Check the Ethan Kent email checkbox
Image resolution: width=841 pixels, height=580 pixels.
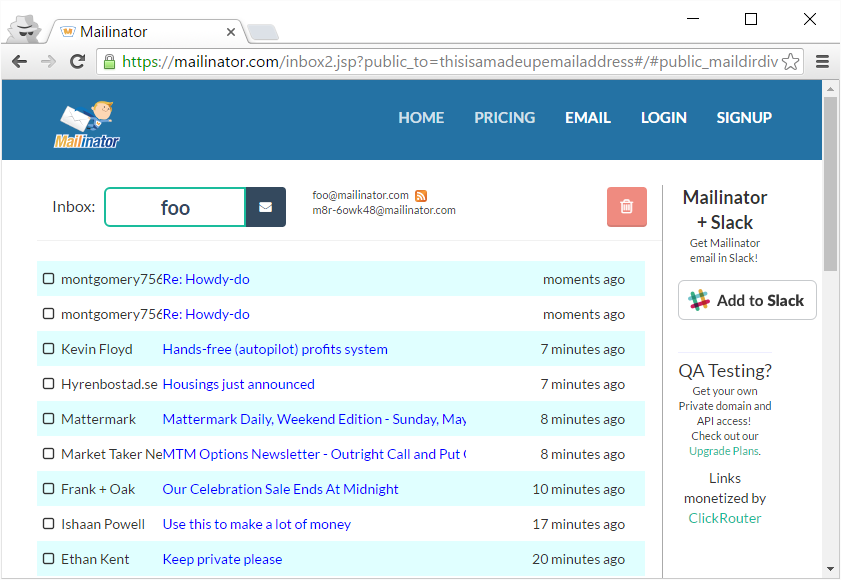[48, 559]
